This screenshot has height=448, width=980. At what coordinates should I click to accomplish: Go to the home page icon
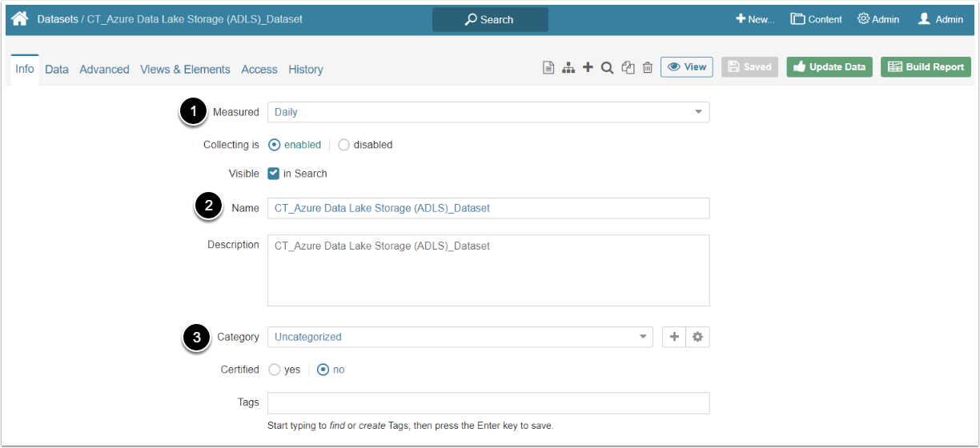point(19,18)
